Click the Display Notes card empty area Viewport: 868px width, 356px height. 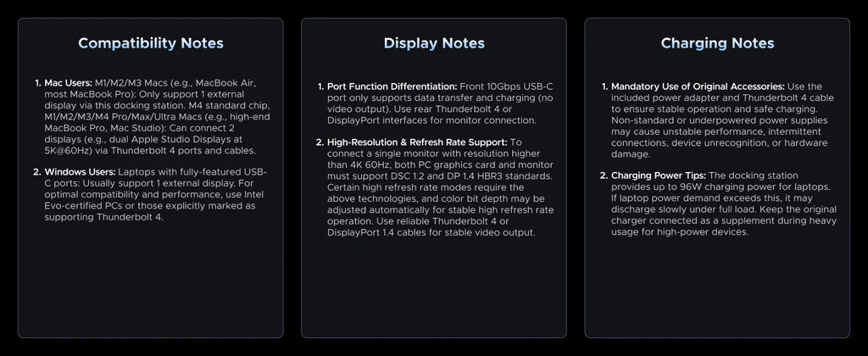(x=434, y=288)
